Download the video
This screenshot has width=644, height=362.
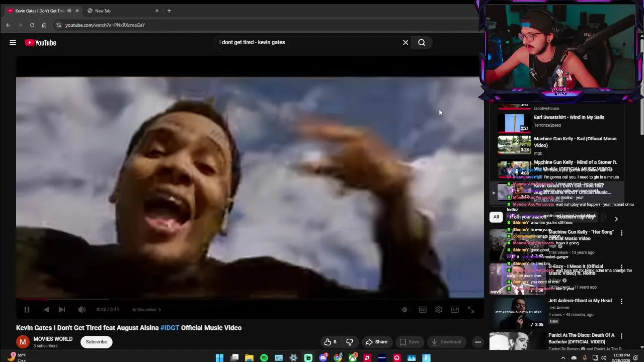point(446,342)
